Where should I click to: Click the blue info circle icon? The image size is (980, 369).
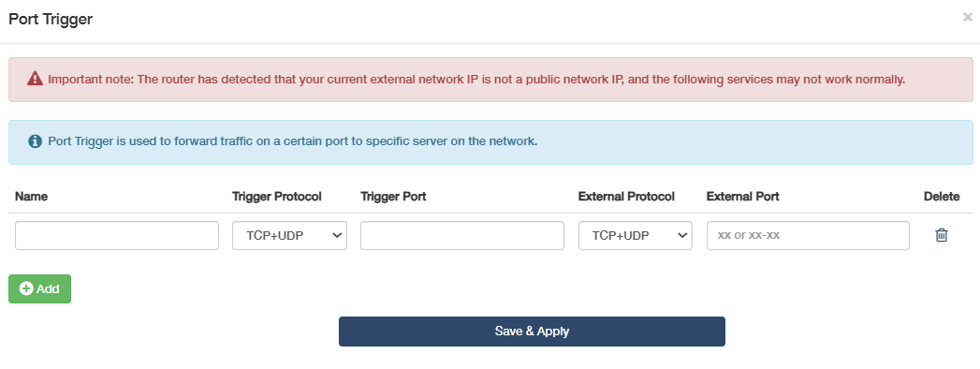click(36, 140)
